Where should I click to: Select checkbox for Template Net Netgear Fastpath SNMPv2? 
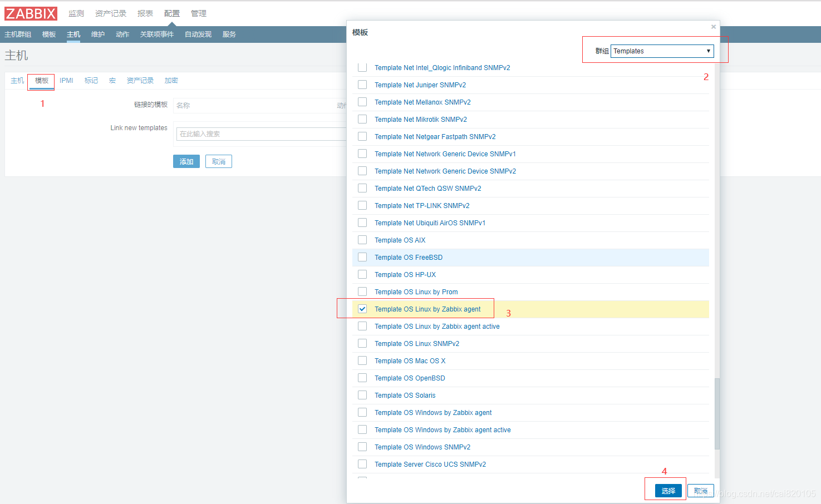[x=362, y=136]
